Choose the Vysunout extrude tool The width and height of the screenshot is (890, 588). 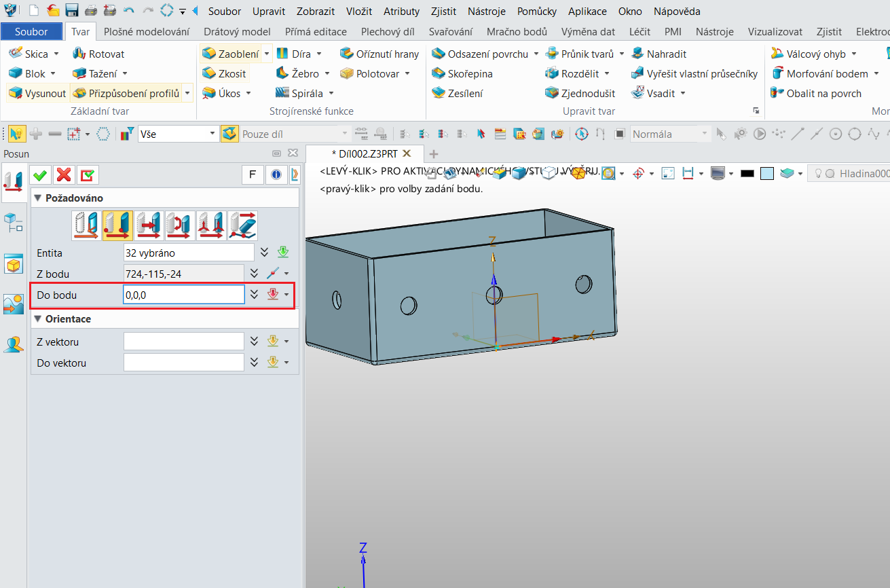(x=37, y=93)
